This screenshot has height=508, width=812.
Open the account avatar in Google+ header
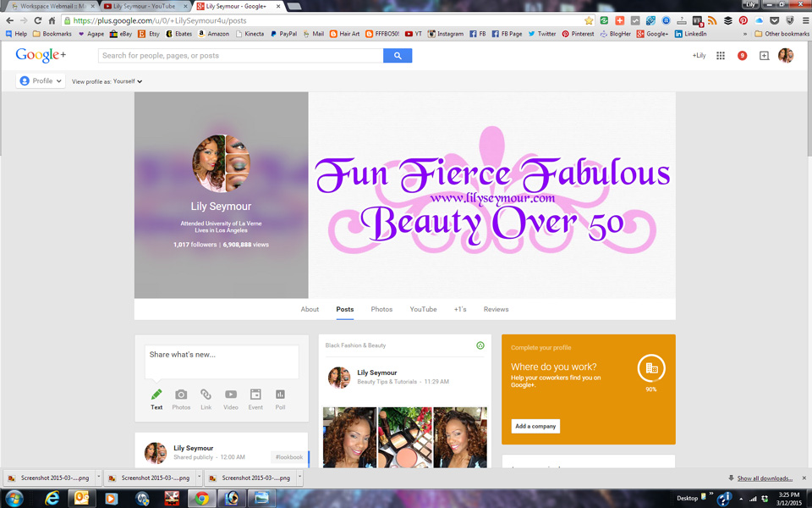point(786,56)
